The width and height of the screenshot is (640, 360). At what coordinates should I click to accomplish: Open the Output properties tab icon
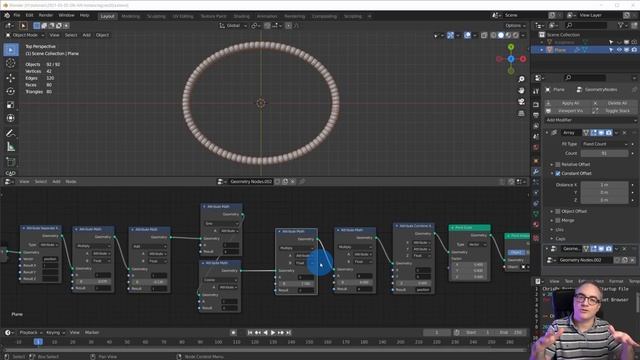pos(536,115)
